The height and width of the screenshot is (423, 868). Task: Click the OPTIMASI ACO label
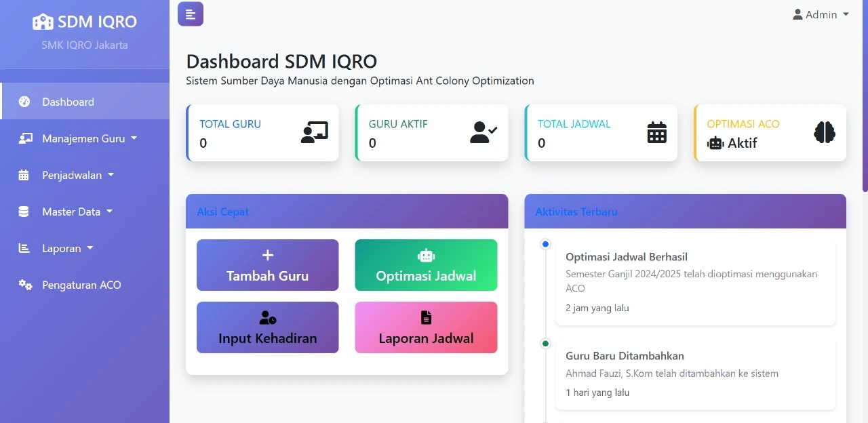[743, 124]
